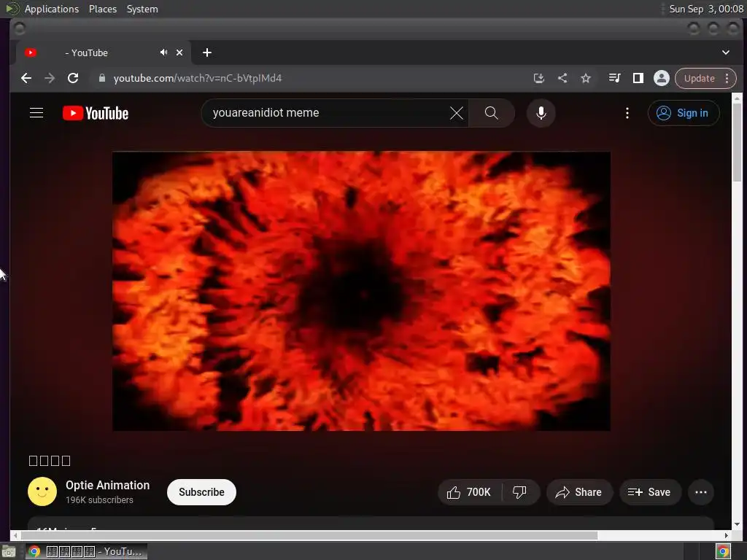Image resolution: width=747 pixels, height=560 pixels.
Task: Click the Share button under the video
Action: tap(578, 492)
